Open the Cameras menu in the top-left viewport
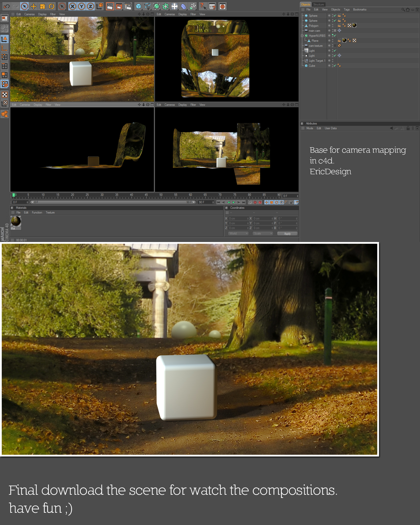This screenshot has height=525, width=420. [29, 14]
